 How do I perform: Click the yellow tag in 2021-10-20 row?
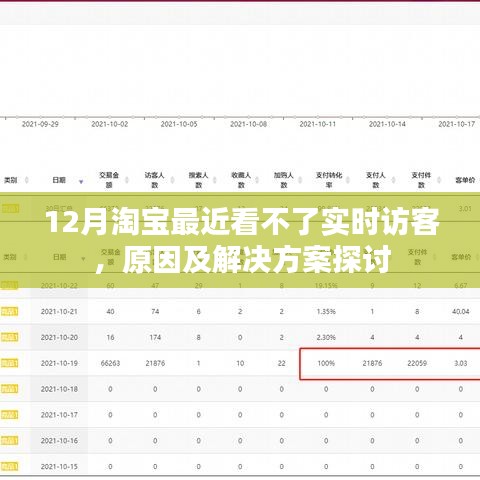[10, 337]
